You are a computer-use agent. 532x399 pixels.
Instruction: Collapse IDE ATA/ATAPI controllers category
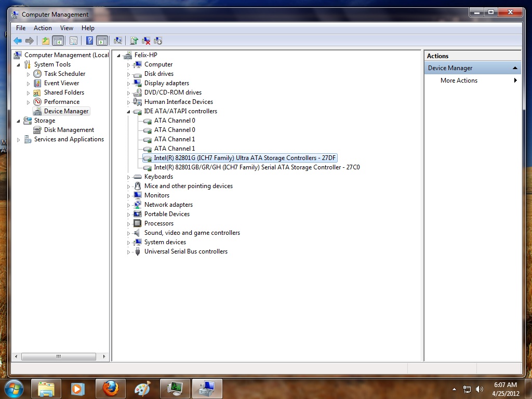coord(129,112)
